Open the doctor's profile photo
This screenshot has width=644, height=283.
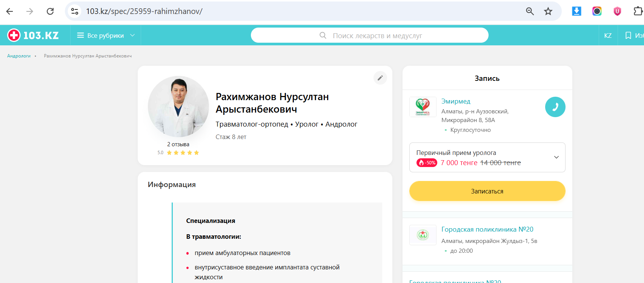coord(178,107)
